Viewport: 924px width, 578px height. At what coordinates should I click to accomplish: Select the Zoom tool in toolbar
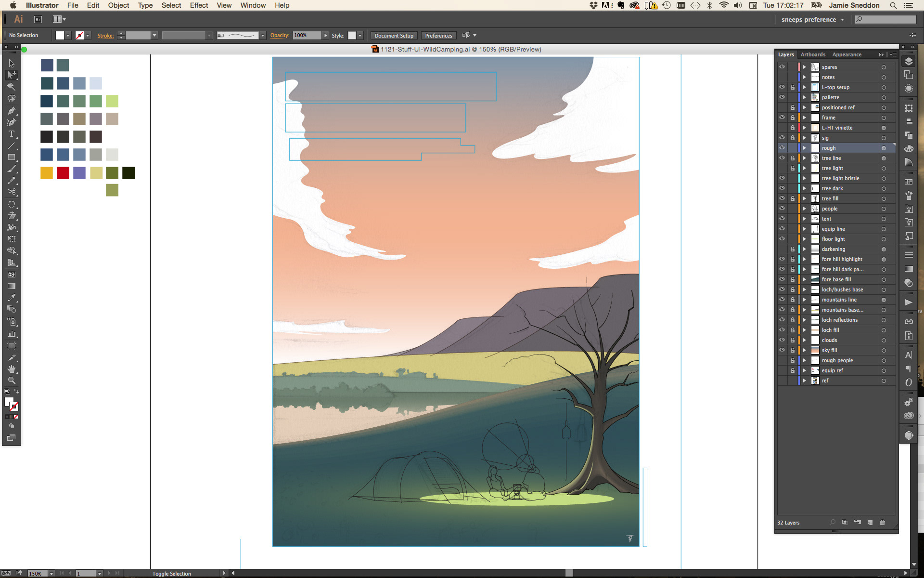point(12,381)
